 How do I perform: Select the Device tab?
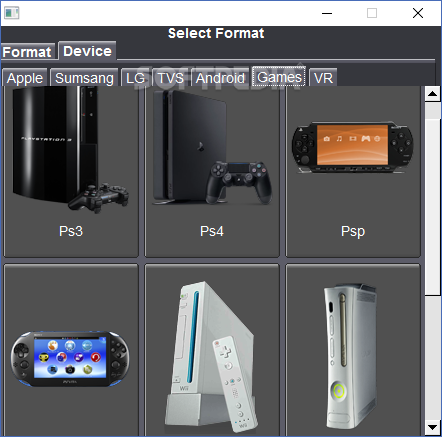pyautogui.click(x=87, y=51)
